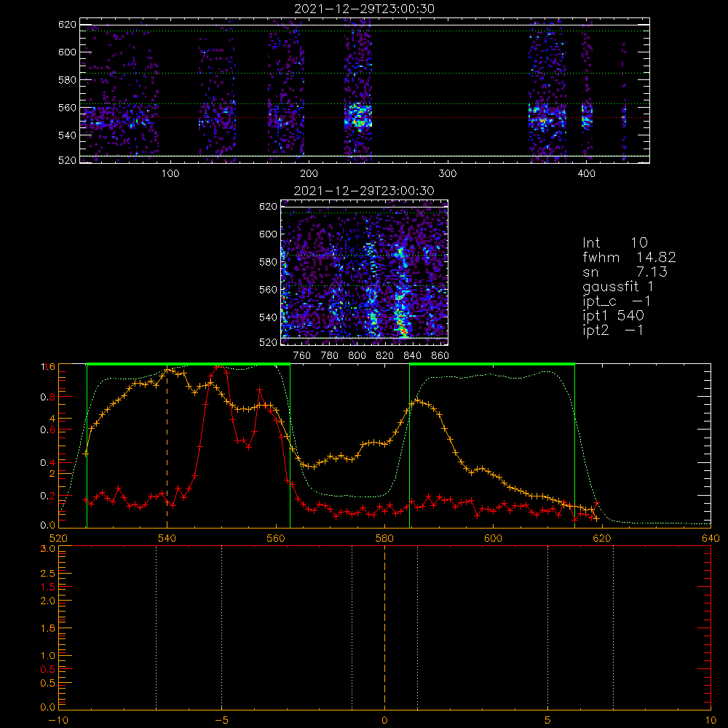Click the top plot title 2021-12-29T23:00:30

pos(365,9)
